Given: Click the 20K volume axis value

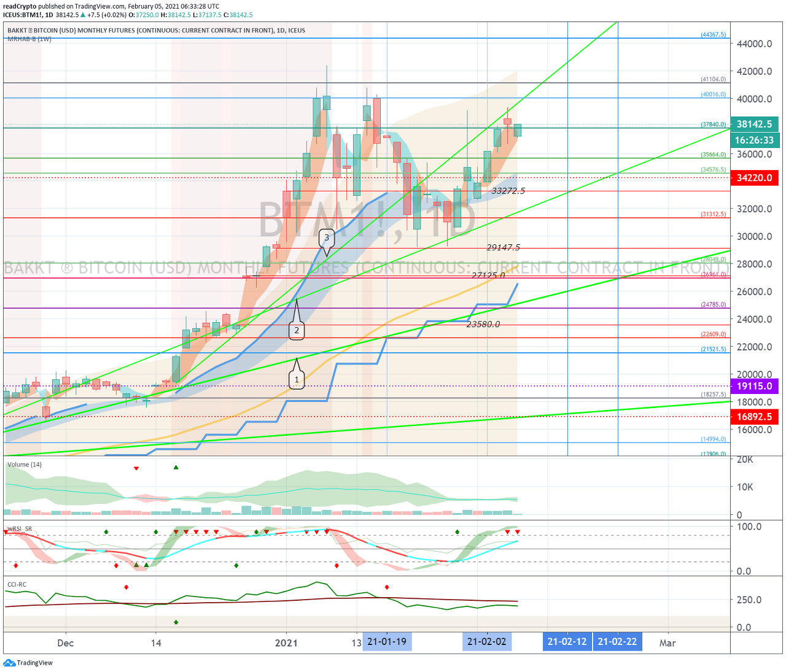Looking at the screenshot, I should tap(745, 460).
